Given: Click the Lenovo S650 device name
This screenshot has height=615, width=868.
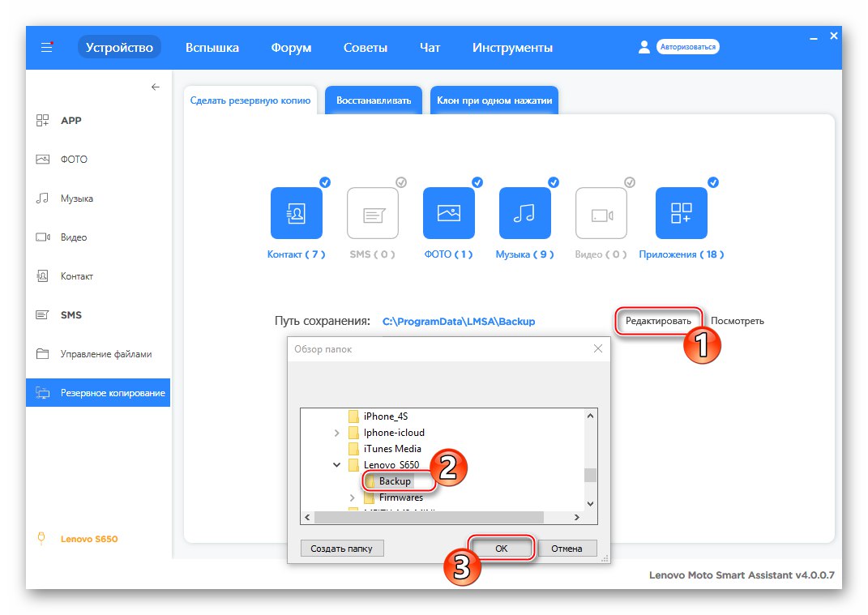Looking at the screenshot, I should 89,539.
